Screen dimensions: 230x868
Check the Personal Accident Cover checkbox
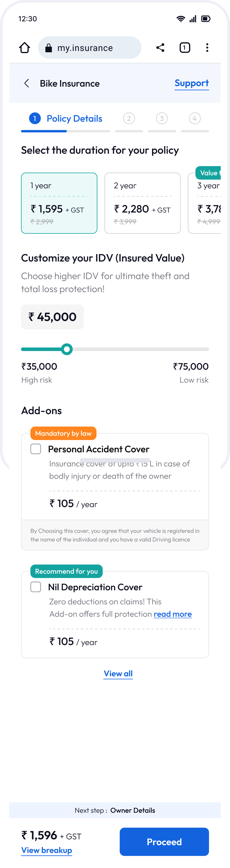pos(36,449)
